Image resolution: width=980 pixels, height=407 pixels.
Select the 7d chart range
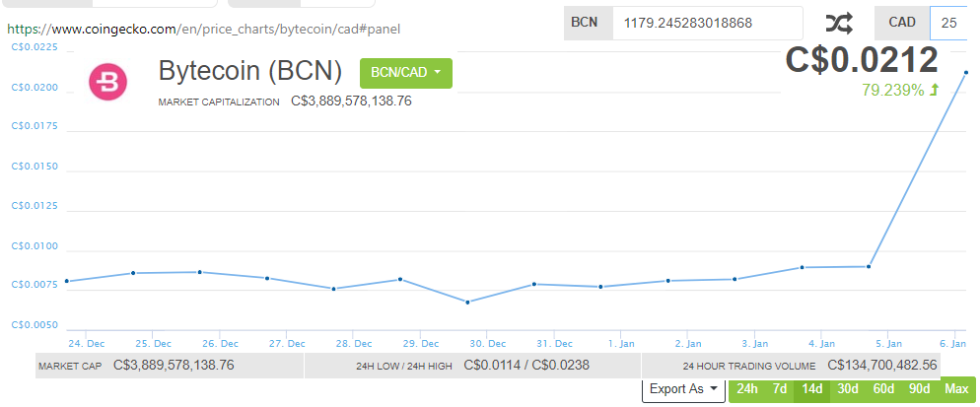tap(780, 389)
